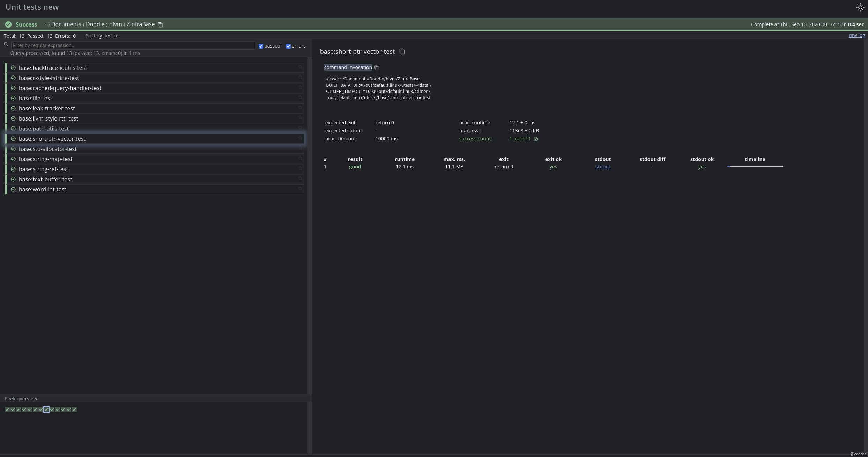Open the 'raw log' link
The height and width of the screenshot is (457, 868).
pyautogui.click(x=856, y=35)
